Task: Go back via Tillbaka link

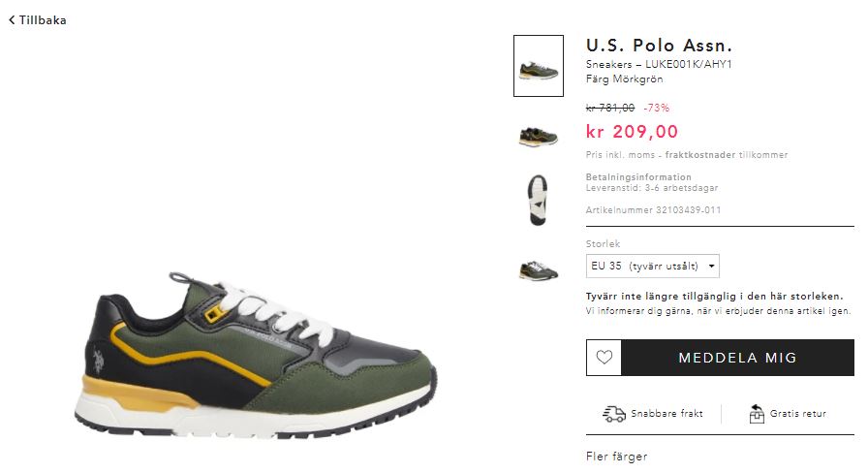Action: [x=38, y=20]
